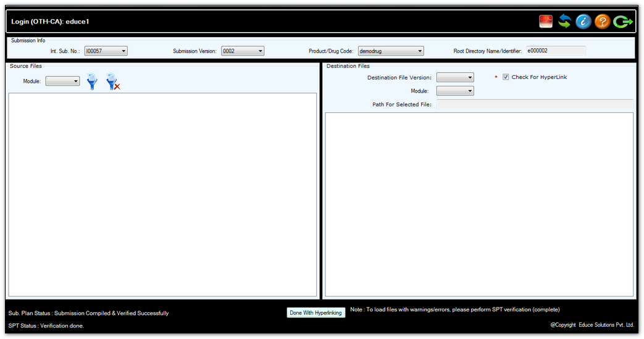Open the Source Files Module dropdown

click(63, 81)
